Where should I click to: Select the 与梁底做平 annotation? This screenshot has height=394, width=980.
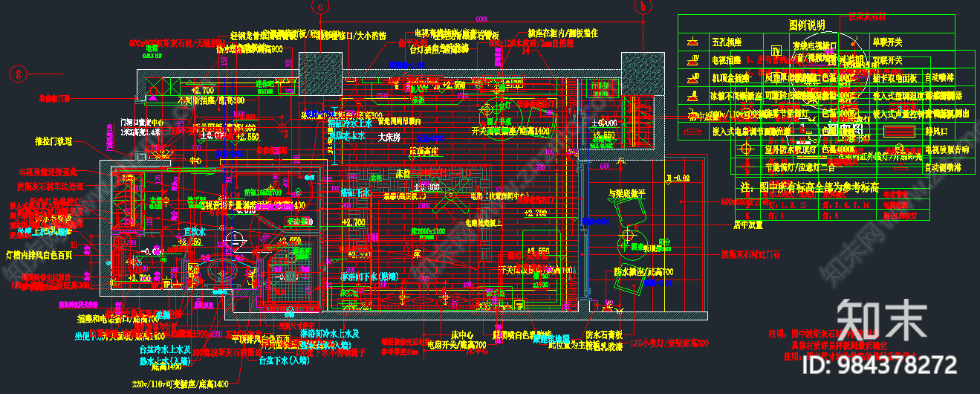[626, 192]
